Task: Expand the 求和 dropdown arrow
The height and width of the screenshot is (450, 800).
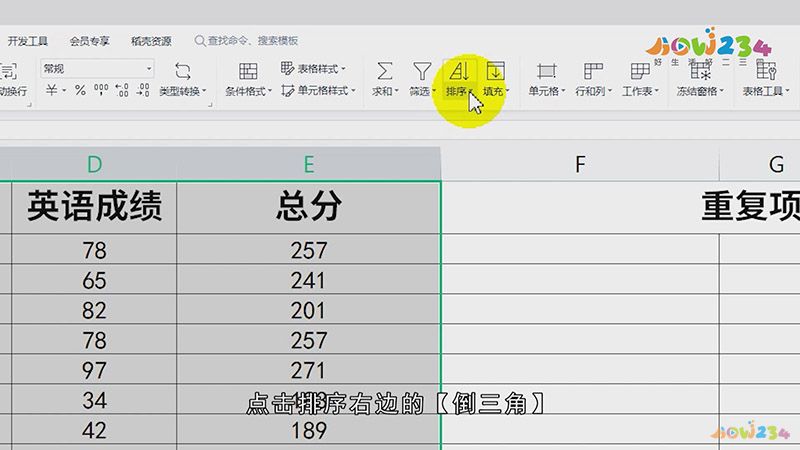Action: 396,91
